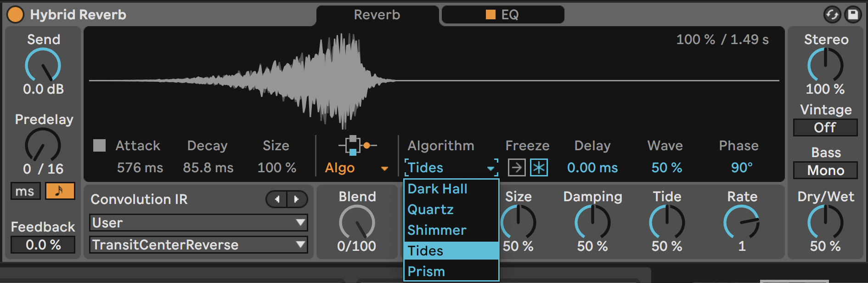Toggle the Freeze snowflake button
The image size is (868, 283).
pyautogui.click(x=539, y=168)
